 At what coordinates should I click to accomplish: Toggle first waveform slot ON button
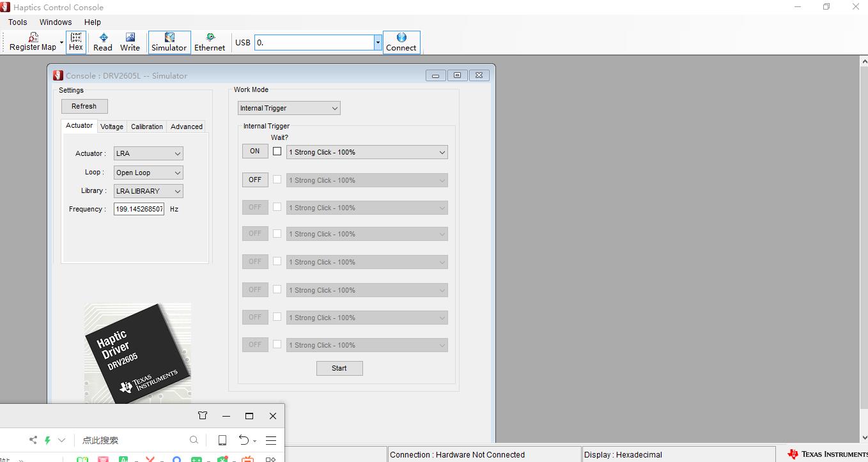click(255, 151)
